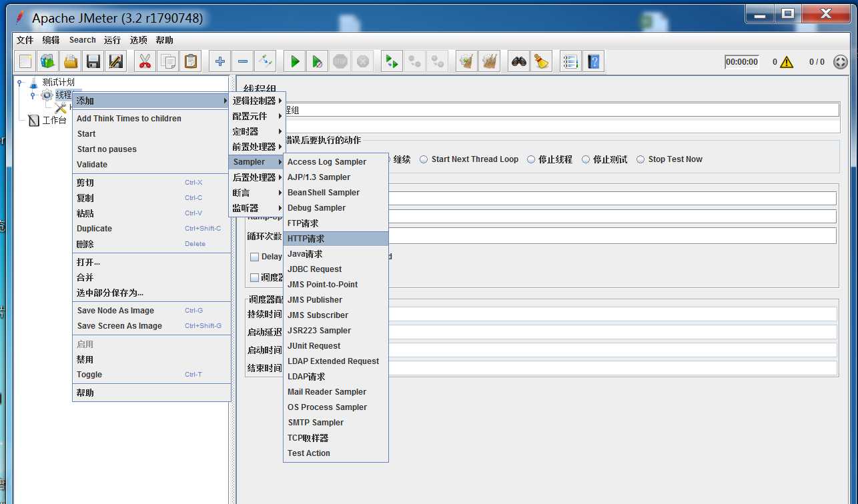The width and height of the screenshot is (858, 504).
Task: Select JDBC Request in the Sampler submenu
Action: click(314, 269)
